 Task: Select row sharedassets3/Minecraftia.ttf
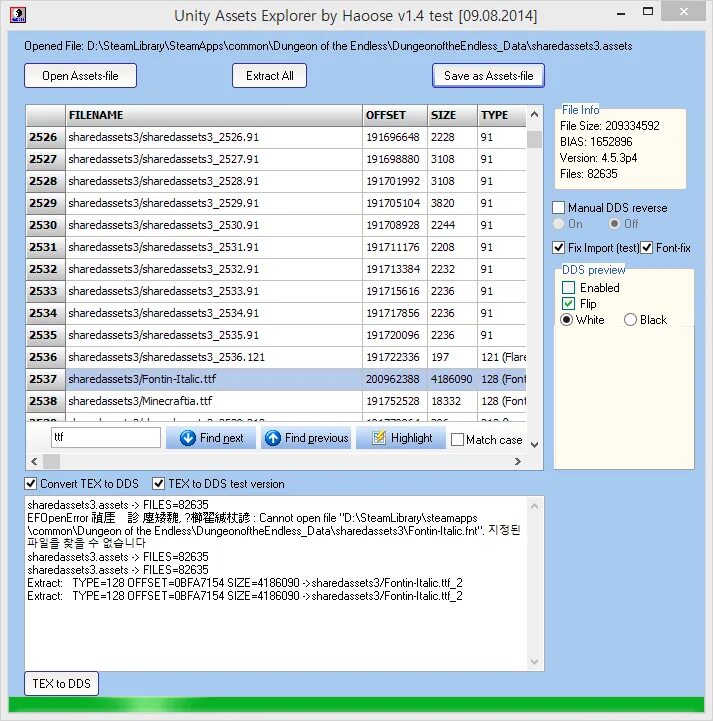(276, 401)
